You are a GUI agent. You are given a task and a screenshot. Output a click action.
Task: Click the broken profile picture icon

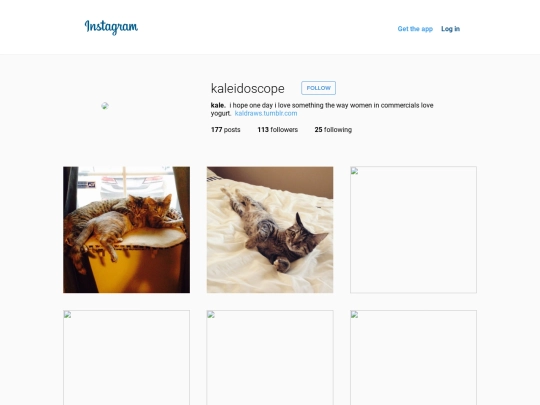pos(105,106)
